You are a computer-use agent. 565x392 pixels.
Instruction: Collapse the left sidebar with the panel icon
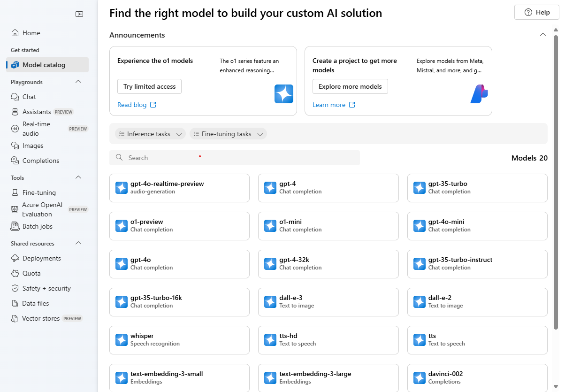79,14
